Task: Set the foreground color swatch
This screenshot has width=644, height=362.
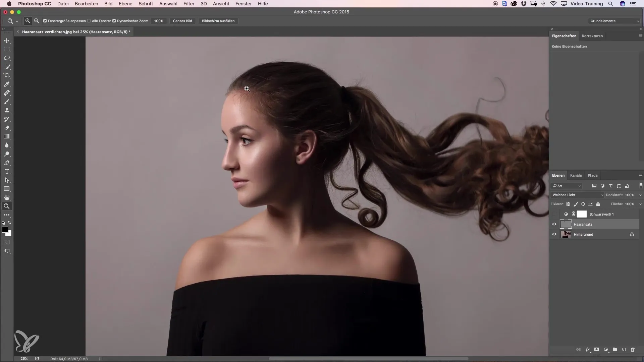Action: pos(5,230)
